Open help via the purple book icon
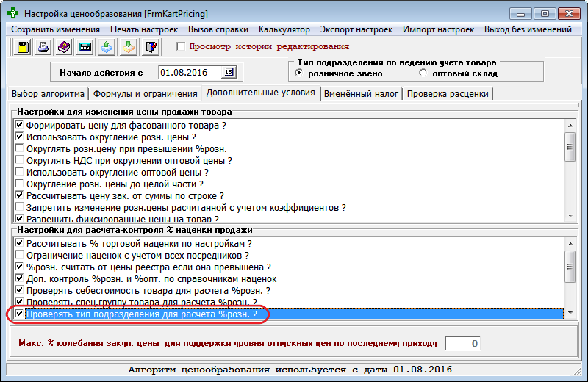 [x=64, y=48]
